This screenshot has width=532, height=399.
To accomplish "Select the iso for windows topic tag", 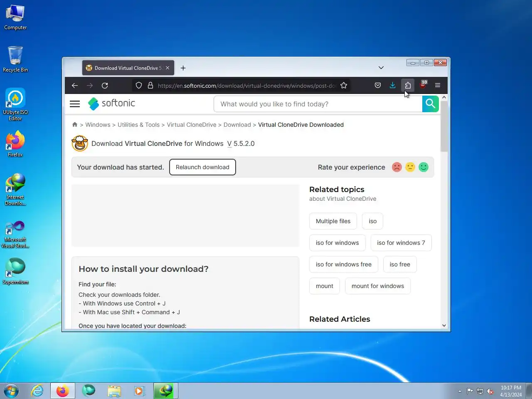I will click(337, 243).
